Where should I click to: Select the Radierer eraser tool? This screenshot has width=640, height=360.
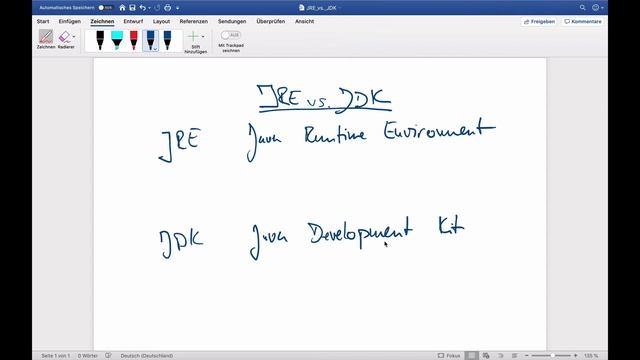[65, 39]
